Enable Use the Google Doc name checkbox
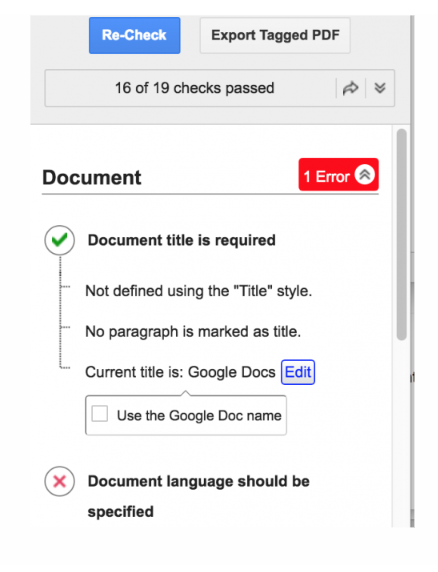The image size is (438, 572). (x=100, y=414)
